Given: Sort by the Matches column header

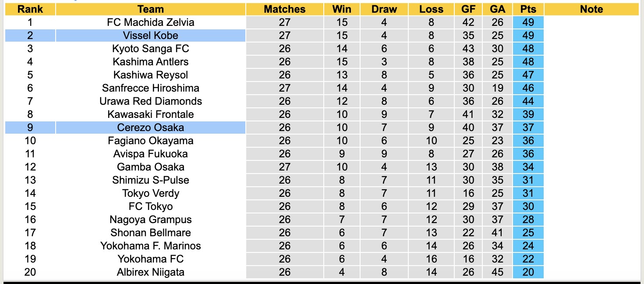Looking at the screenshot, I should pyautogui.click(x=284, y=9).
